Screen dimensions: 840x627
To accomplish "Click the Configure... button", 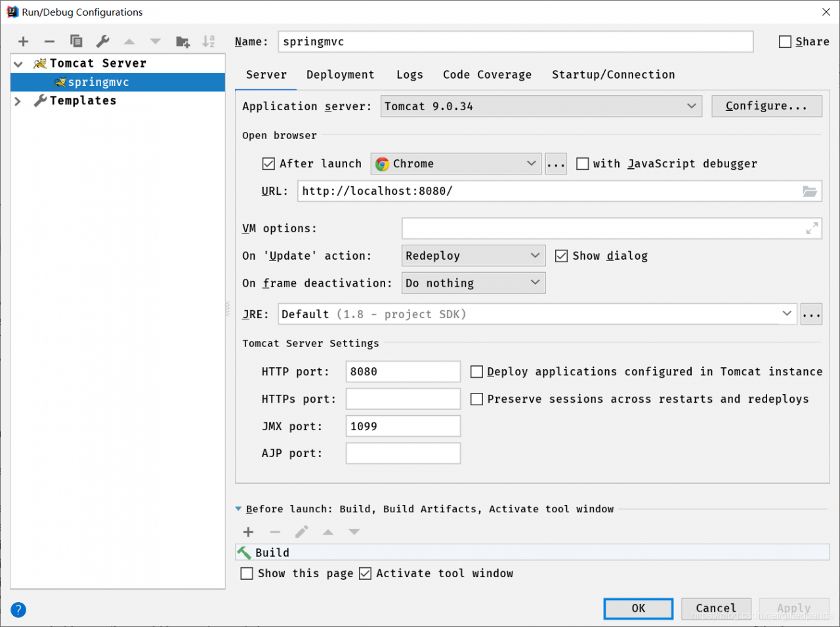I will pyautogui.click(x=766, y=106).
